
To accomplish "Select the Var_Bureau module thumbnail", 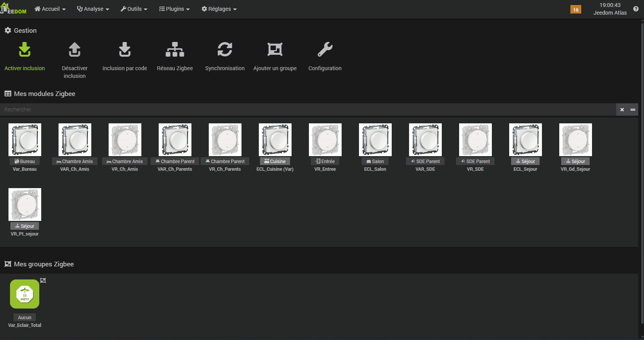I will click(25, 140).
